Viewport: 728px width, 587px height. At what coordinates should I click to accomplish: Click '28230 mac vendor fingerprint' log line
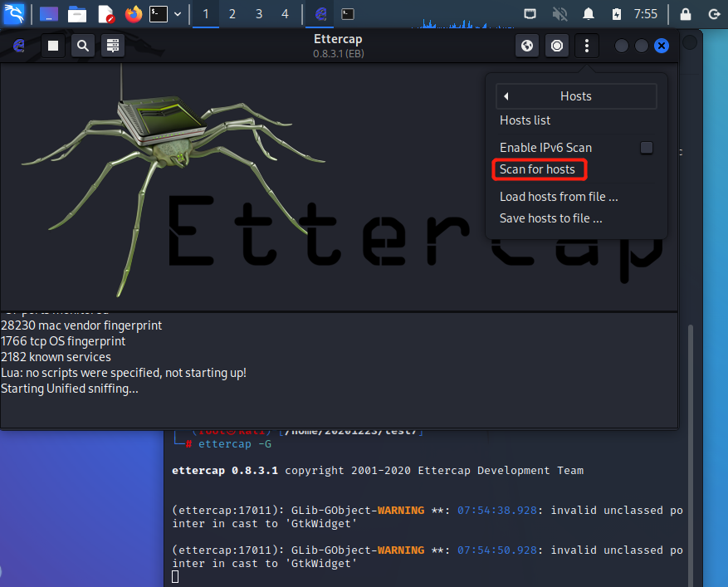tap(81, 325)
